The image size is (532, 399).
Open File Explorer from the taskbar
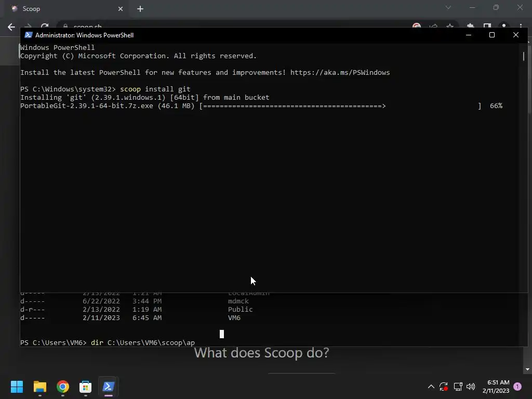coord(39,387)
